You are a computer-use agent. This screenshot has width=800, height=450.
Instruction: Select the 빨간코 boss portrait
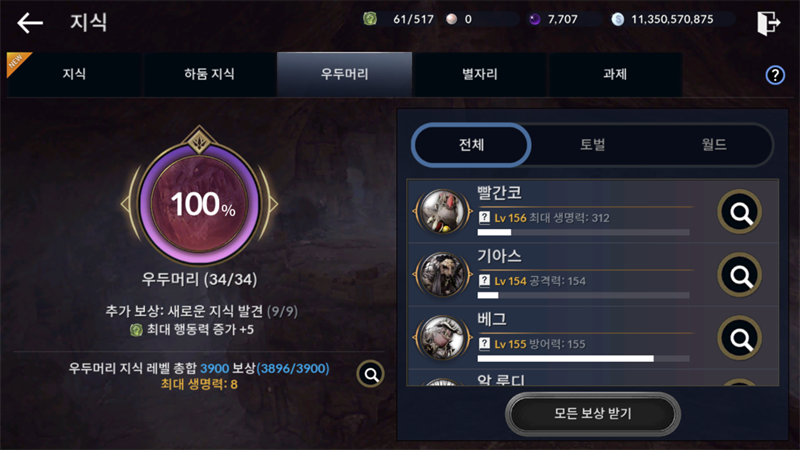point(443,211)
